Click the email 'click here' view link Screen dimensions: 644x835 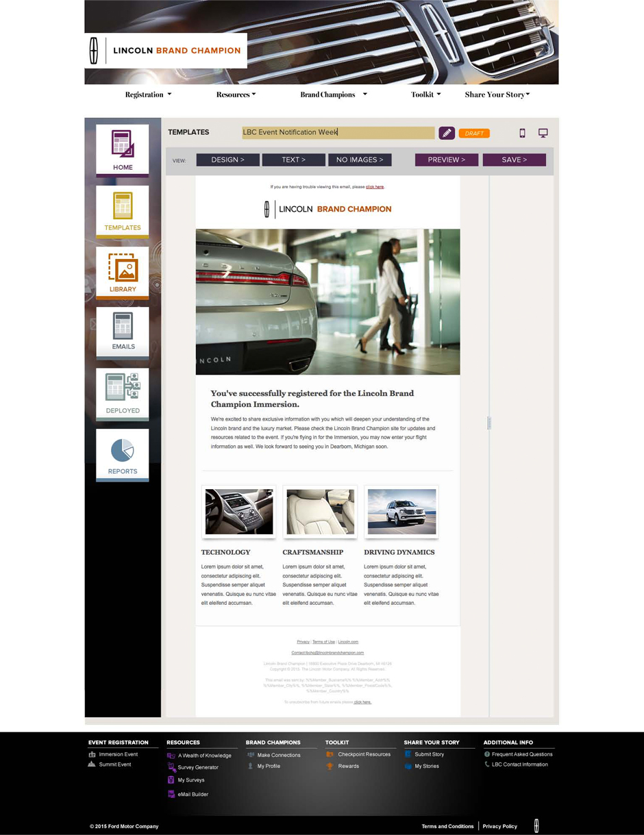click(375, 186)
